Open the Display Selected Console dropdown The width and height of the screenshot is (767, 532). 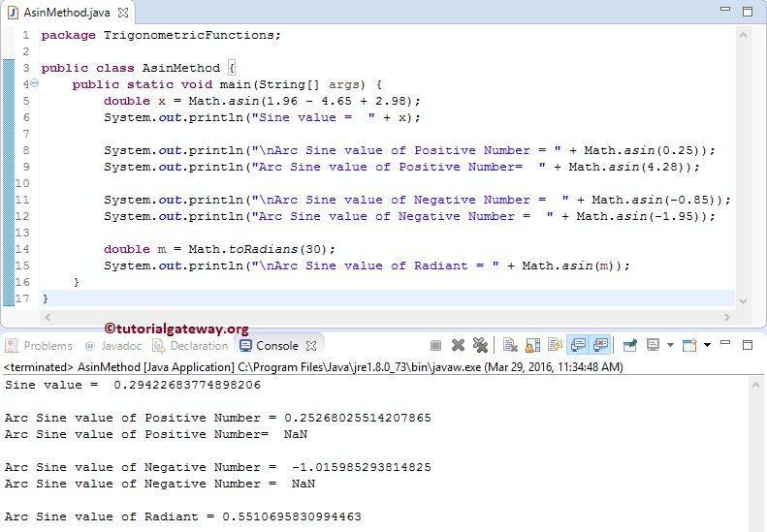click(x=670, y=345)
